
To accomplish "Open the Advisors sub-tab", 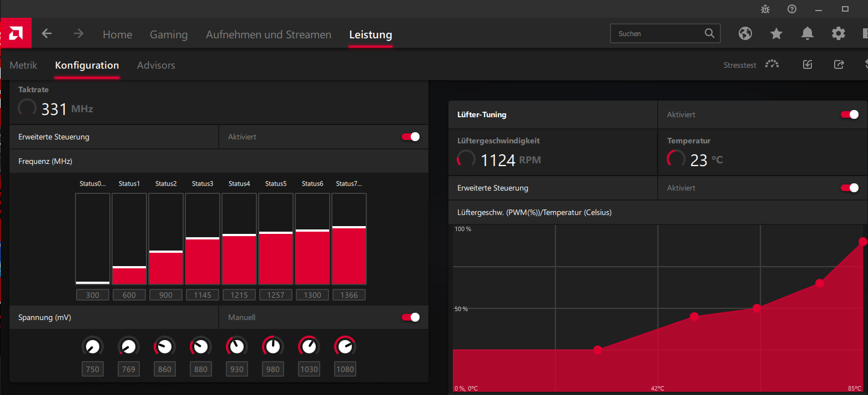I will (156, 65).
